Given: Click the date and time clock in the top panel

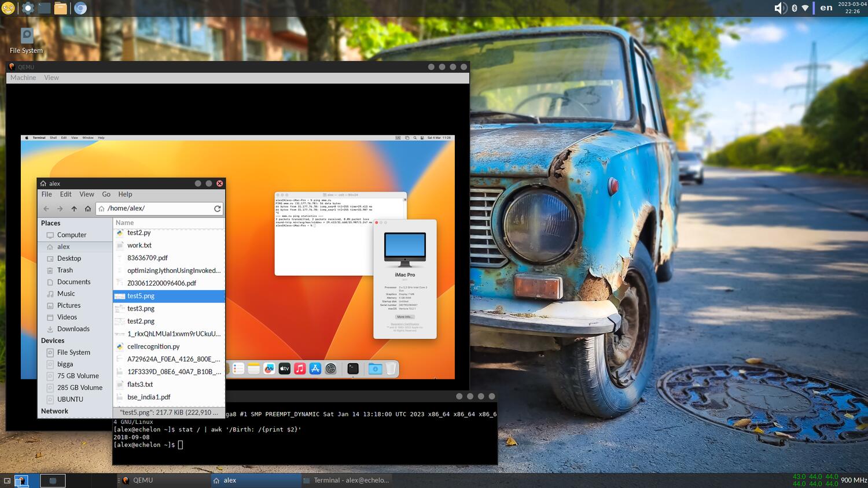Looking at the screenshot, I should [x=852, y=8].
